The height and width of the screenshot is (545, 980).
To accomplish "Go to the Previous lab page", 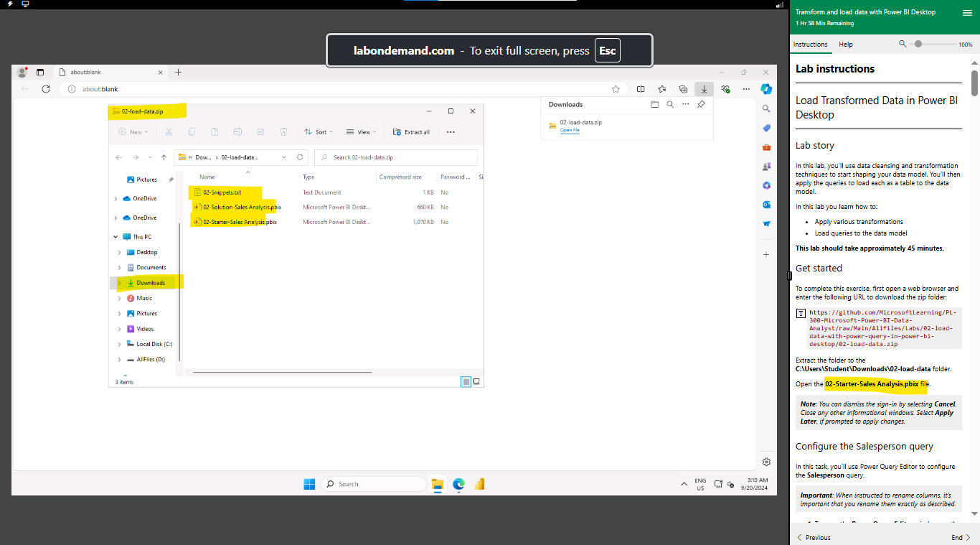I will tap(814, 537).
